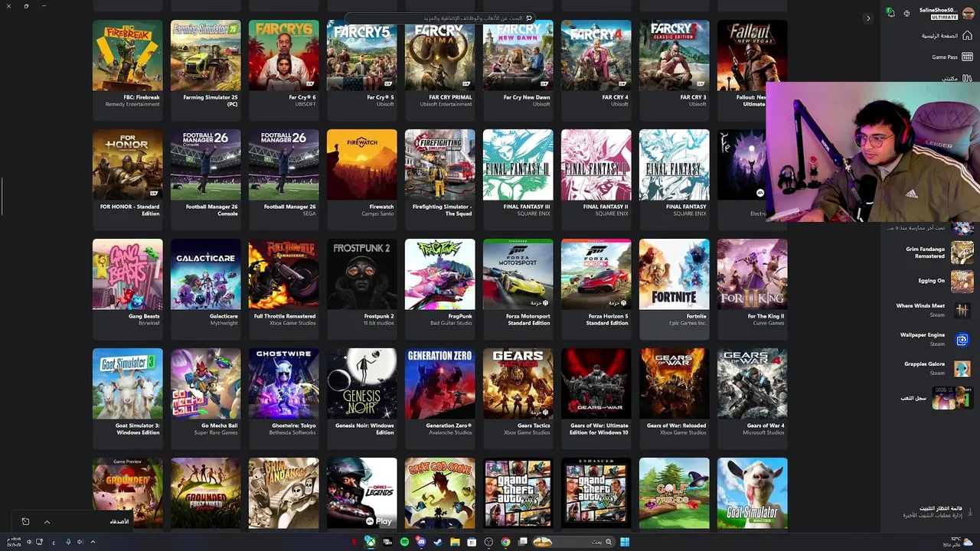Open File Explorer in the taskbar

click(455, 542)
